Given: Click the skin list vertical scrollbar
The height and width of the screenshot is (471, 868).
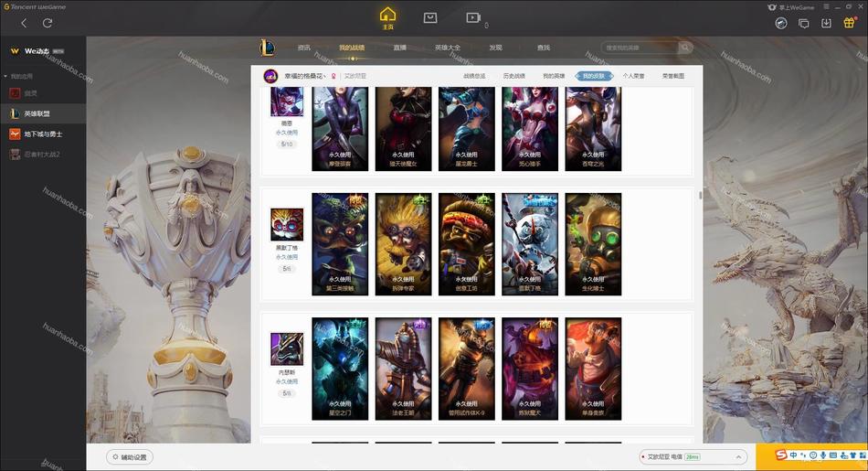Looking at the screenshot, I should (x=700, y=195).
